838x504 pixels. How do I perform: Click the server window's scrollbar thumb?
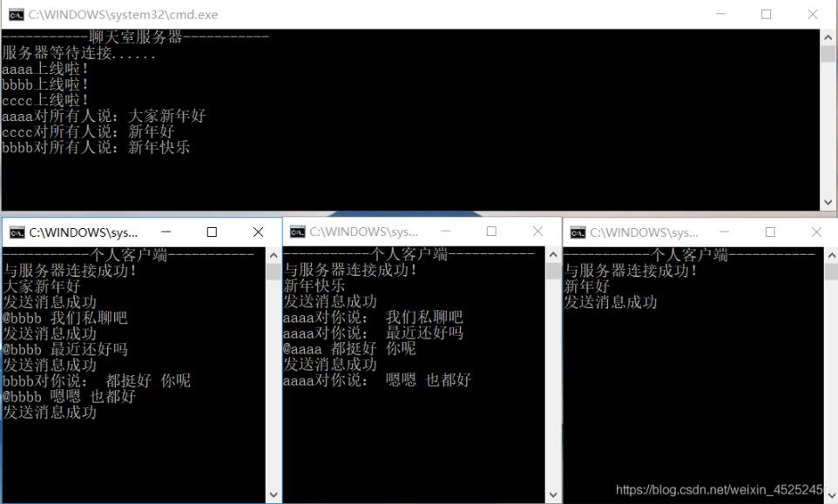pyautogui.click(x=828, y=52)
